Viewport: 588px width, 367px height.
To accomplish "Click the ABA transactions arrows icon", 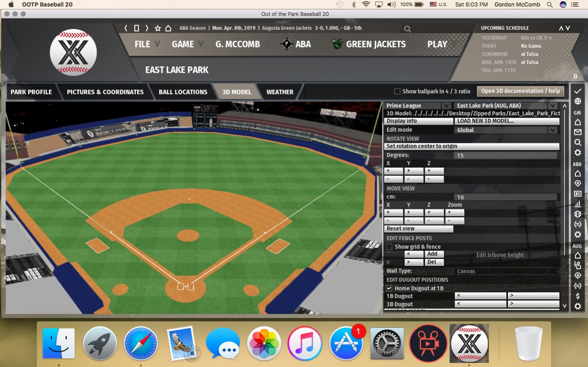I will tap(577, 224).
